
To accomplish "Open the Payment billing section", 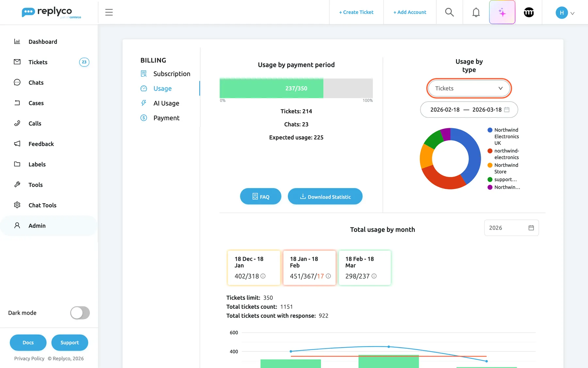I will click(160, 118).
